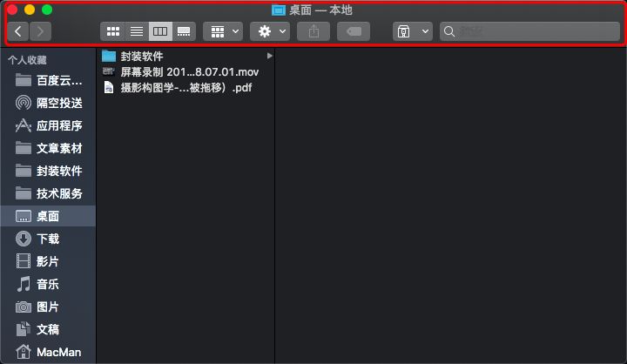Click the green fullscreen window button
The width and height of the screenshot is (627, 364).
[x=47, y=10]
